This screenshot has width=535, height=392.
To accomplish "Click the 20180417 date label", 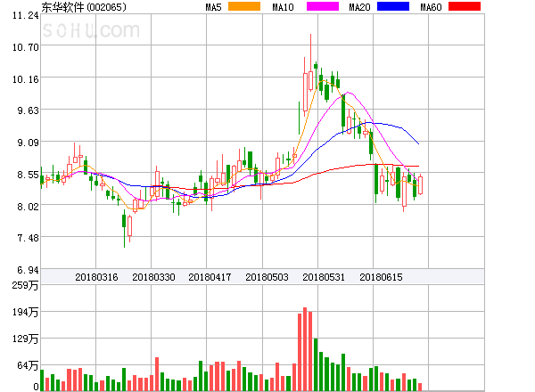I will 210,277.
